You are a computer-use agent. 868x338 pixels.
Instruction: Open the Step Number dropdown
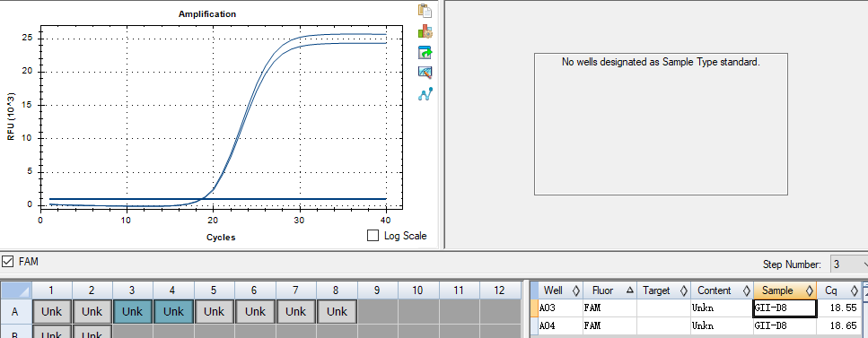(848, 264)
